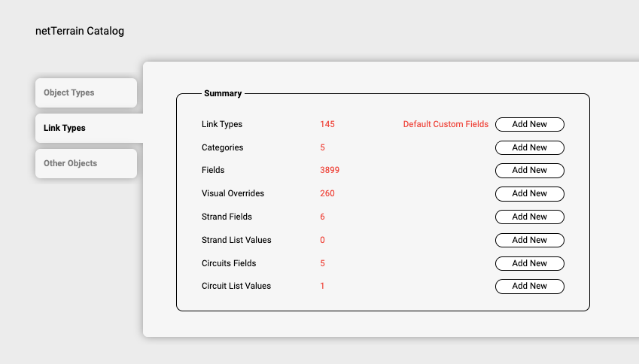Open the Categories count of 5
Image resolution: width=639 pixels, height=364 pixels.
pyautogui.click(x=323, y=148)
